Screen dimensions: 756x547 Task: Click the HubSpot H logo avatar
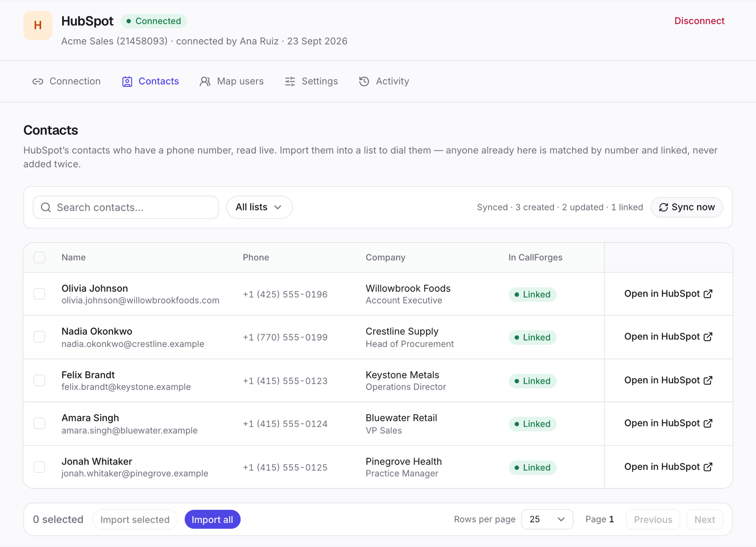[x=38, y=26]
